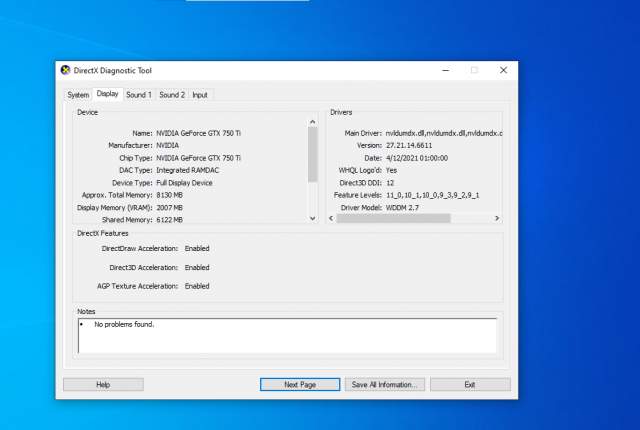Click the Manufacturer value NVIDIA
This screenshot has height=430, width=640.
tap(167, 145)
